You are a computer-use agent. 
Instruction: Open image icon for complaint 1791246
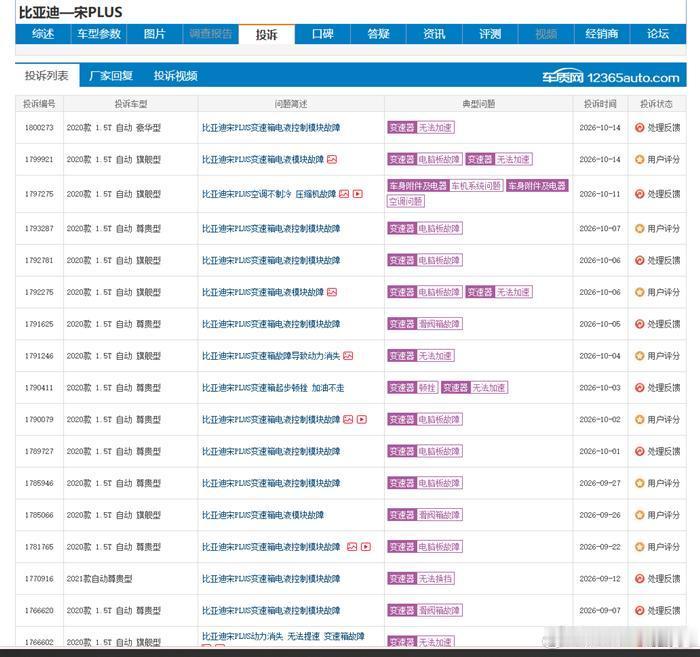[x=348, y=356]
